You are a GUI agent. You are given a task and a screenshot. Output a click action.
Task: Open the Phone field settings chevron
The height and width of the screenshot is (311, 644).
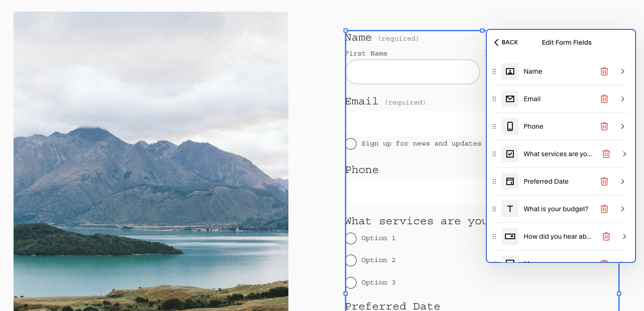point(623,126)
